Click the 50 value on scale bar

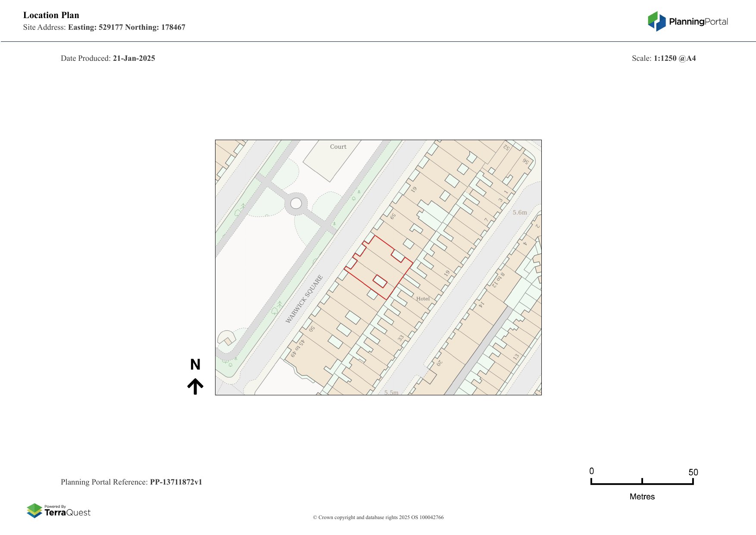(x=693, y=472)
